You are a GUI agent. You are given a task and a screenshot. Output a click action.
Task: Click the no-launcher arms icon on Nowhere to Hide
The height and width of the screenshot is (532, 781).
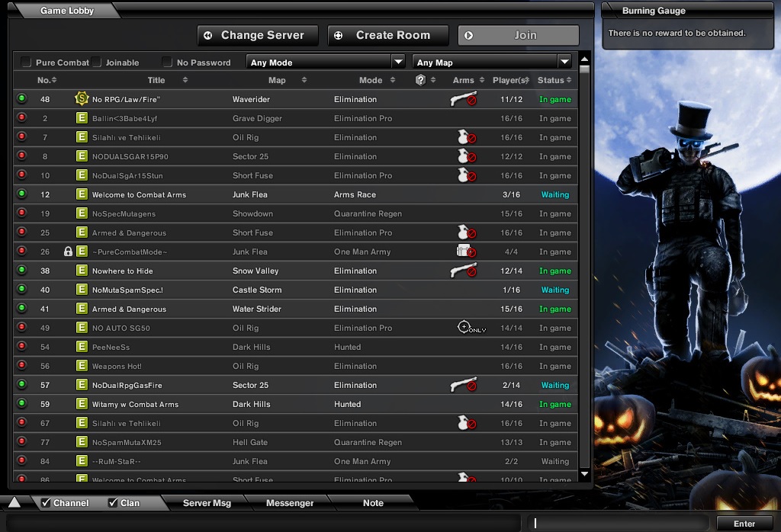[x=463, y=271]
